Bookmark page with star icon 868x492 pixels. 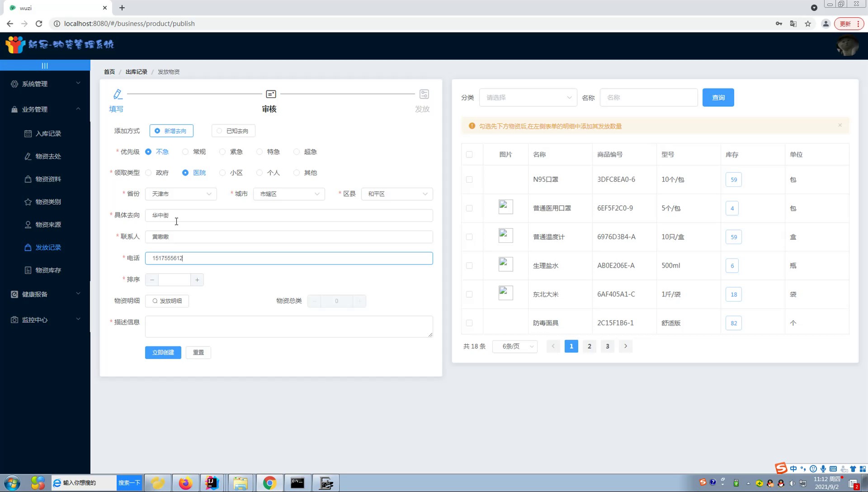coord(808,24)
